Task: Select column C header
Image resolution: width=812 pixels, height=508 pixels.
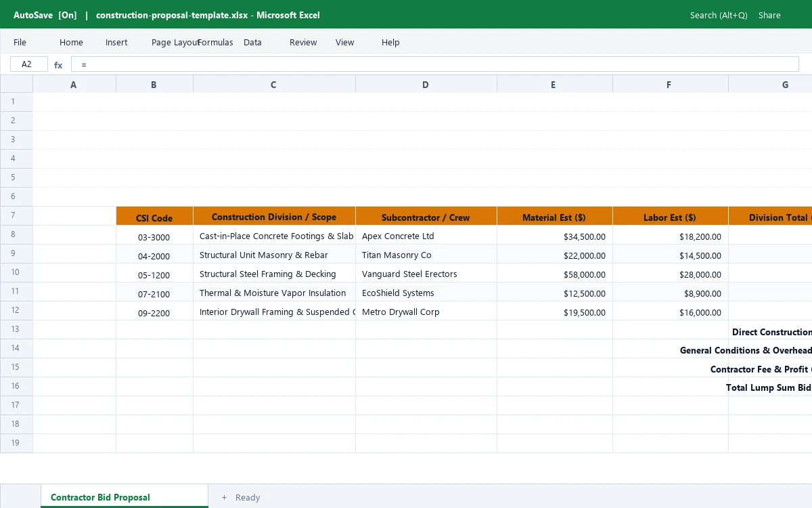Action: [274, 84]
